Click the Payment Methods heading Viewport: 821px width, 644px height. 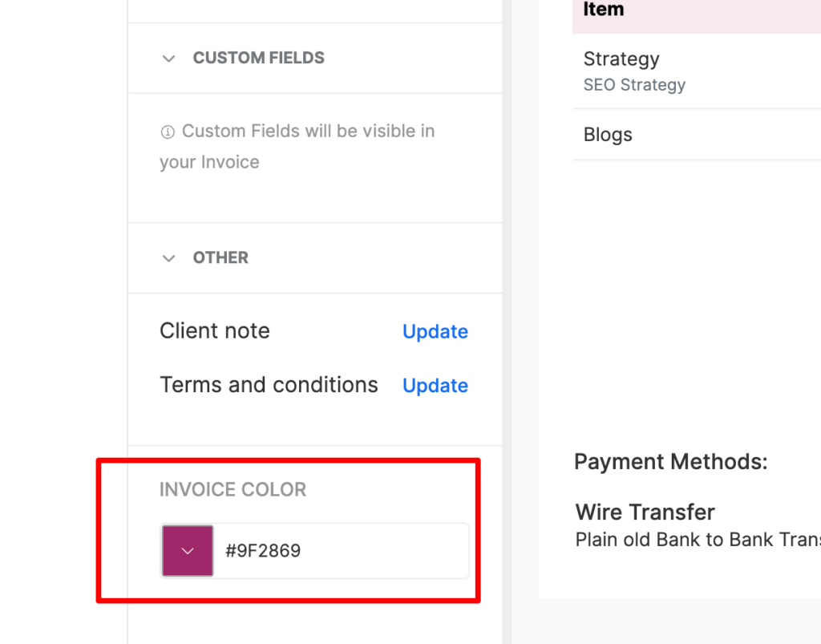point(670,462)
